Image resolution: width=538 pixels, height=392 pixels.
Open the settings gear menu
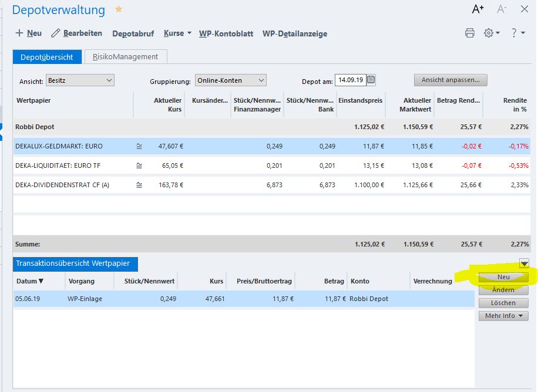coord(492,33)
